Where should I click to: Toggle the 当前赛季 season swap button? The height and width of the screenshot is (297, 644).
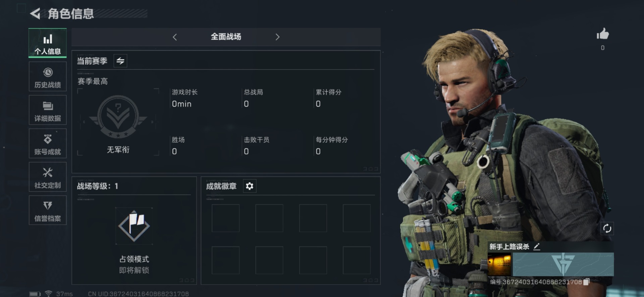120,61
